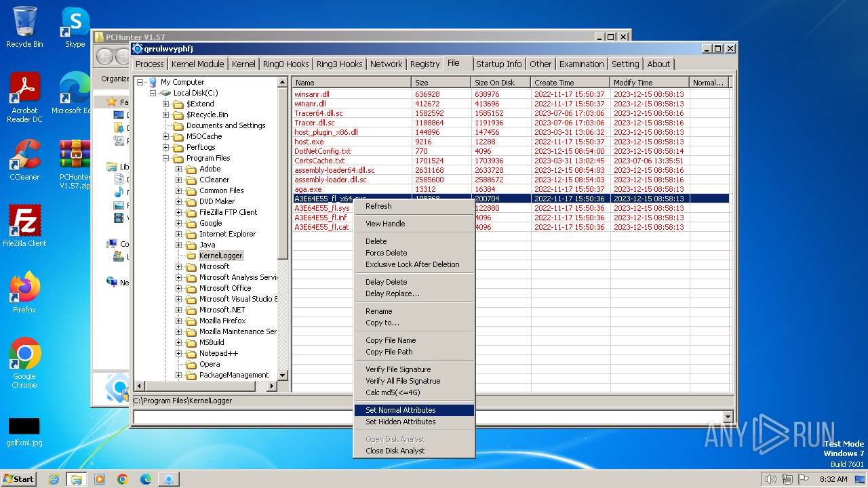Image resolution: width=868 pixels, height=488 pixels.
Task: Open Acrobat Reader DC desktop icon
Action: click(24, 98)
